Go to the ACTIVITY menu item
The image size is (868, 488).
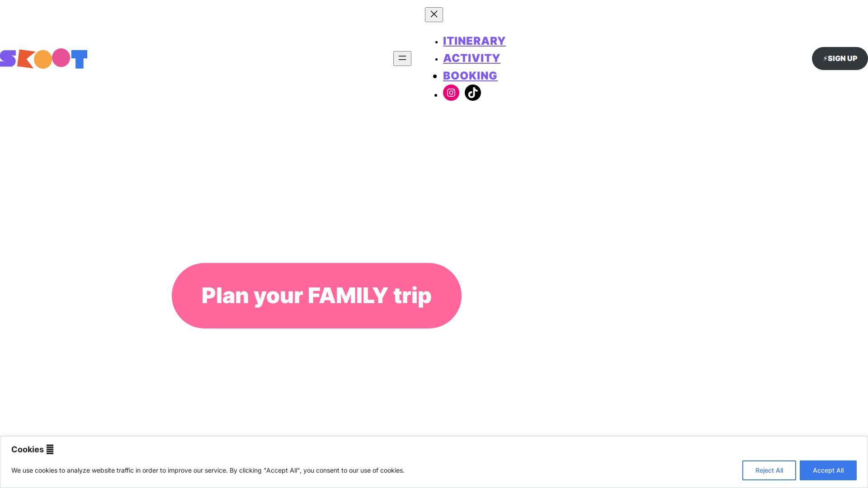click(471, 58)
